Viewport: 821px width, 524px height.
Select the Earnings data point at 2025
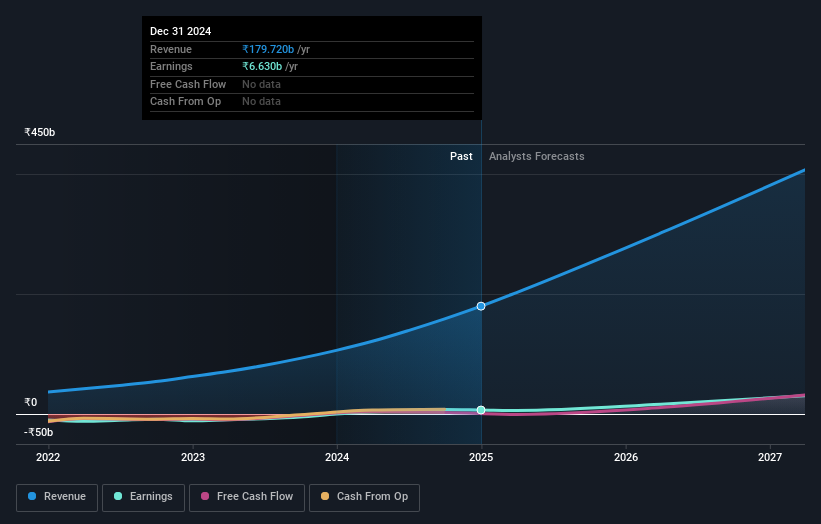pos(481,410)
